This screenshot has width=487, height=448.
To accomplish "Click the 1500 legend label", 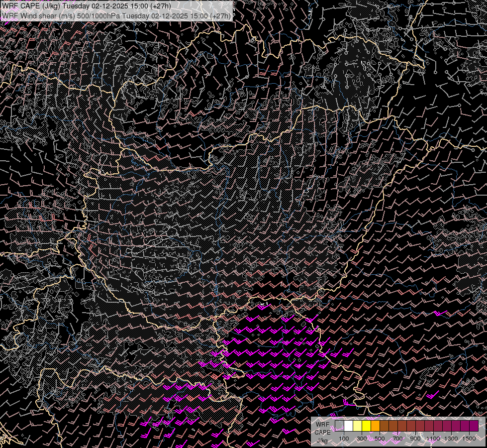I will click(x=469, y=439).
